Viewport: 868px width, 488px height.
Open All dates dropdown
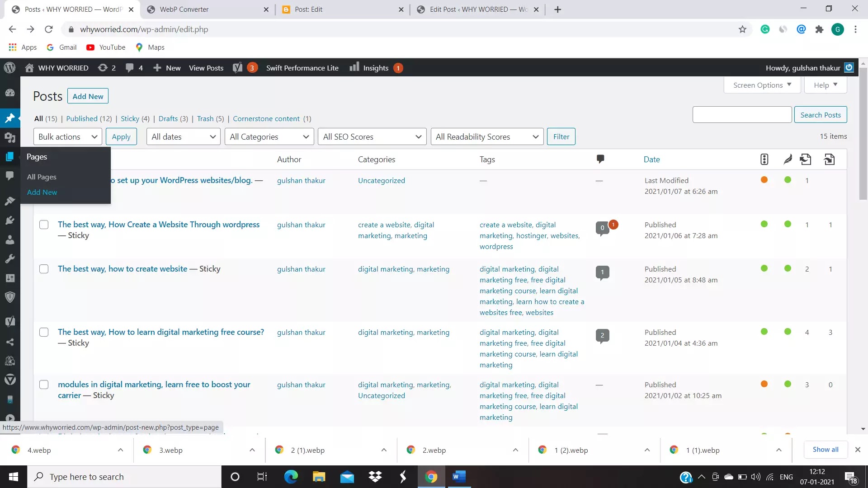pyautogui.click(x=184, y=136)
